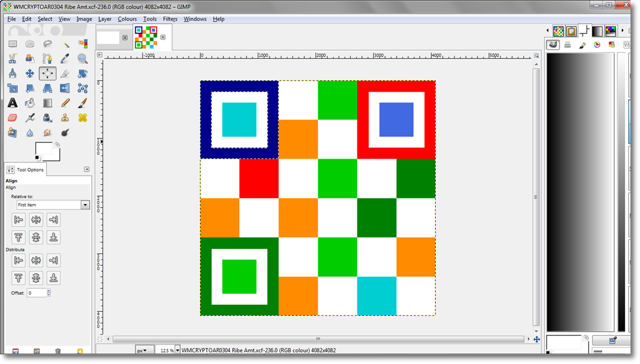The height and width of the screenshot is (364, 640).
Task: Select the Perspective Clone tool
Action: tap(12, 133)
